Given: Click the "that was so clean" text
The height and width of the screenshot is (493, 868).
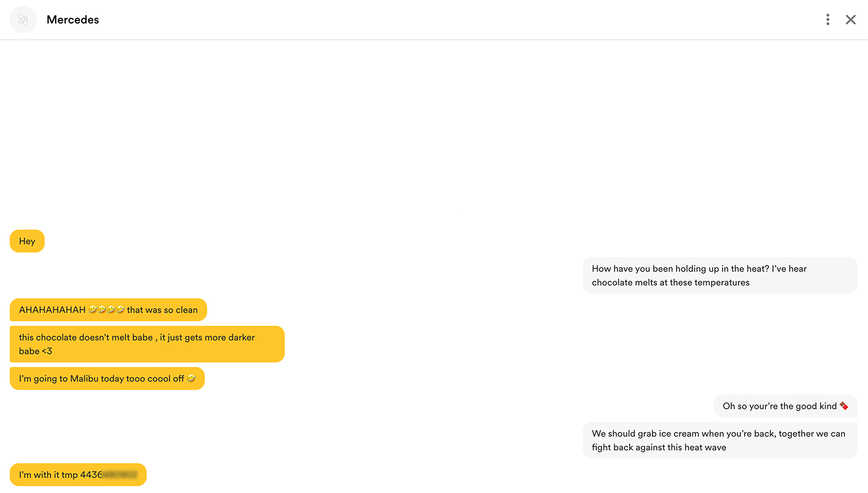Looking at the screenshot, I should click(162, 310).
